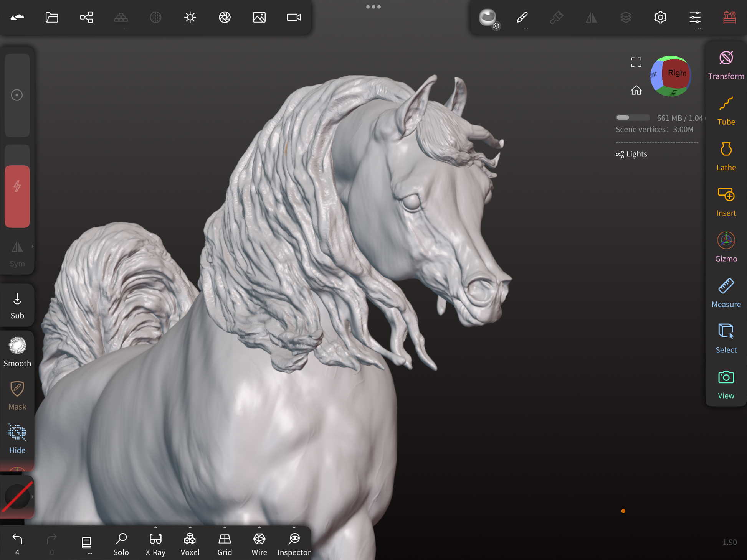
Task: Click the Solo button
Action: (121, 543)
